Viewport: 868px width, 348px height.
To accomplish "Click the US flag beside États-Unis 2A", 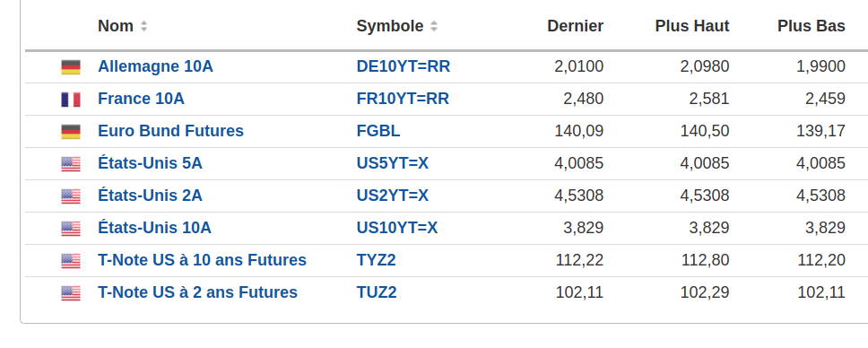I will point(71,196).
